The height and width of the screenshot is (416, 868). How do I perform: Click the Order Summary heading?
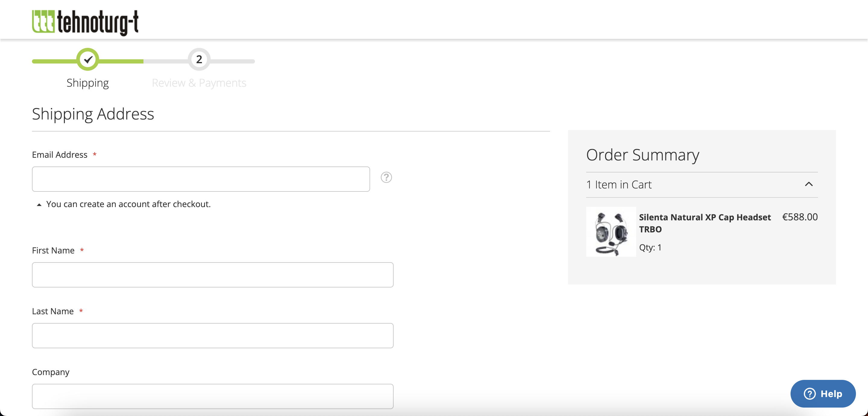tap(643, 155)
